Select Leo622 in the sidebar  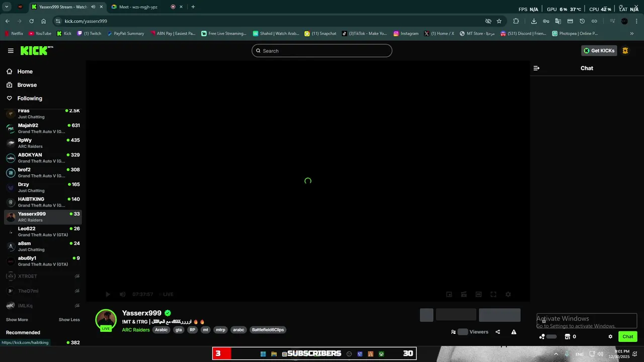pos(43,232)
